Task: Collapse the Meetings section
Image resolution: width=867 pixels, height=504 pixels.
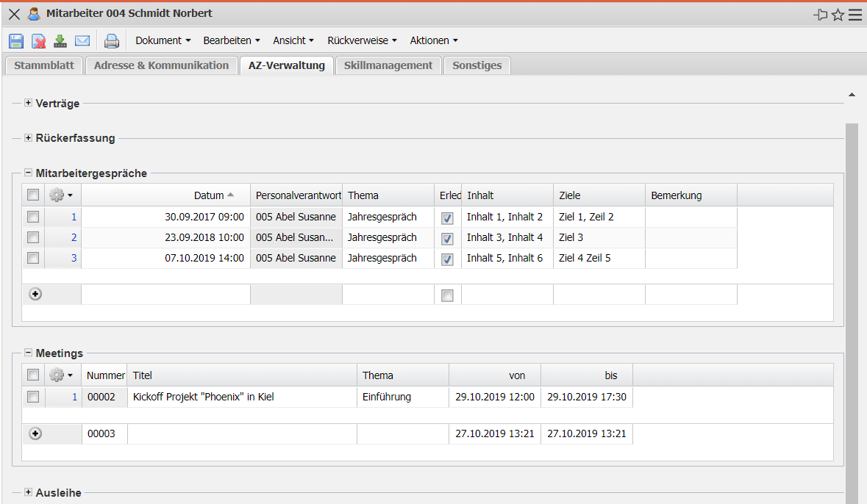Action: coord(28,353)
